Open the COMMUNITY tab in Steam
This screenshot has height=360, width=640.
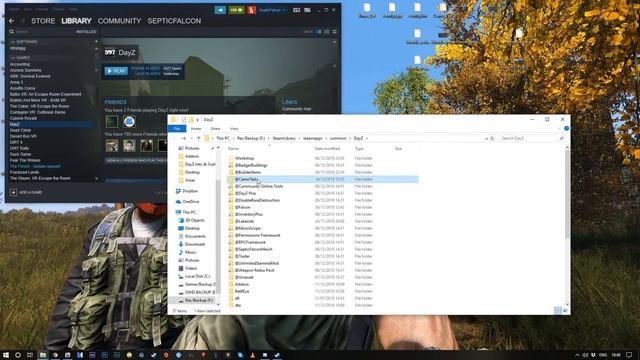119,21
